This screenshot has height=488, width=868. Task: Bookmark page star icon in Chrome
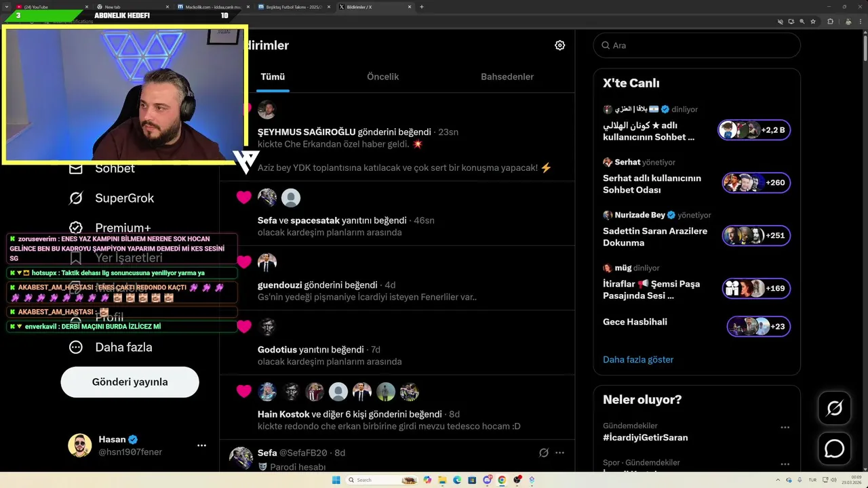(813, 22)
